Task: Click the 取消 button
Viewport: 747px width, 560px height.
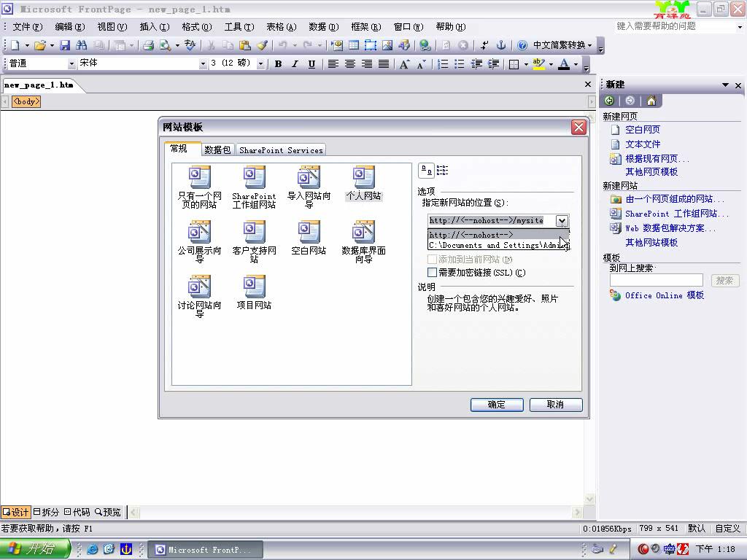Action: (x=556, y=404)
